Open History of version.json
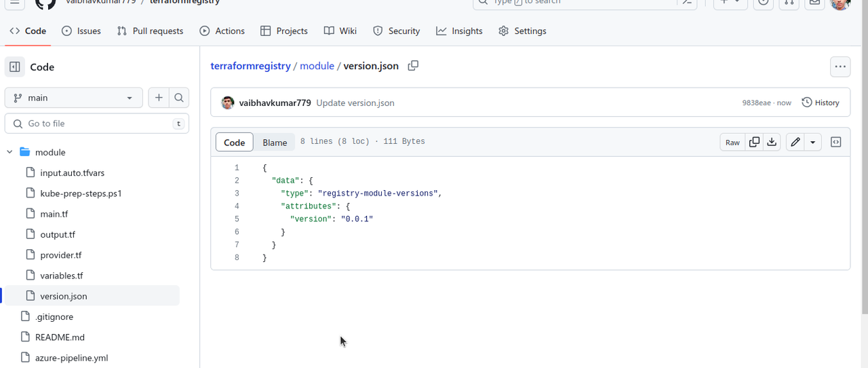Screen dimensions: 868x368 coord(821,103)
